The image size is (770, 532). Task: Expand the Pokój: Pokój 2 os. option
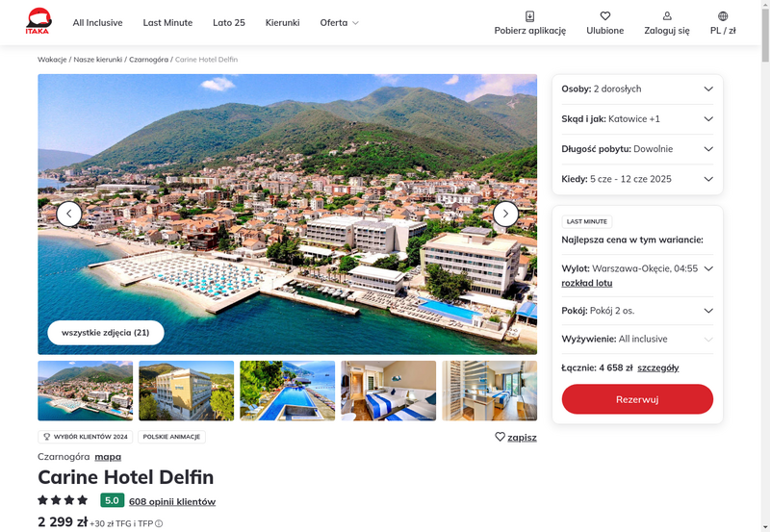pyautogui.click(x=637, y=311)
